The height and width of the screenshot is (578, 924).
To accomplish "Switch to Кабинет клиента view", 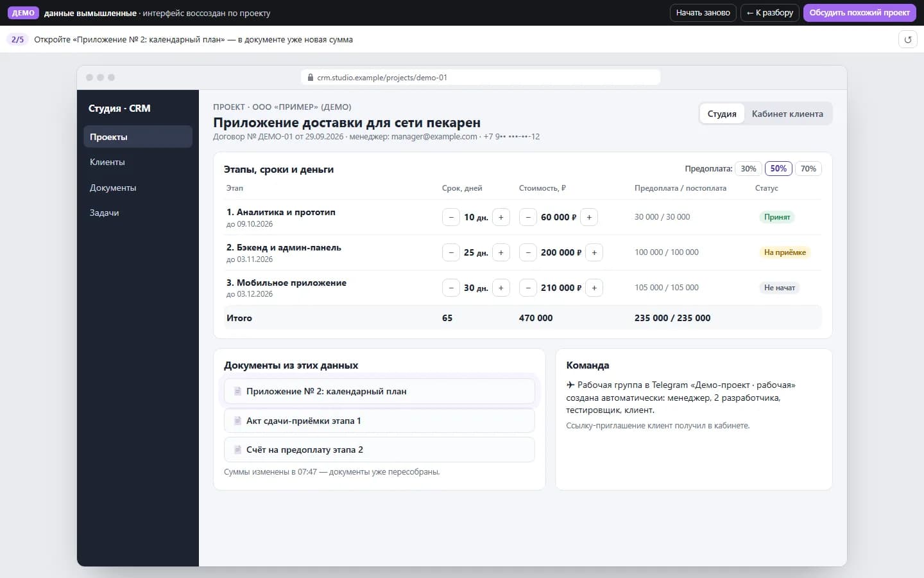I will coord(787,114).
